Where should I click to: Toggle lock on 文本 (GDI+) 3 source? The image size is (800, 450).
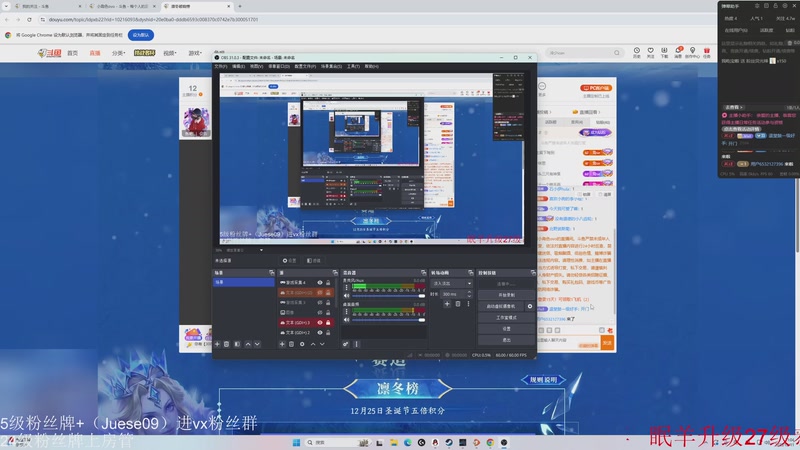coord(328,322)
